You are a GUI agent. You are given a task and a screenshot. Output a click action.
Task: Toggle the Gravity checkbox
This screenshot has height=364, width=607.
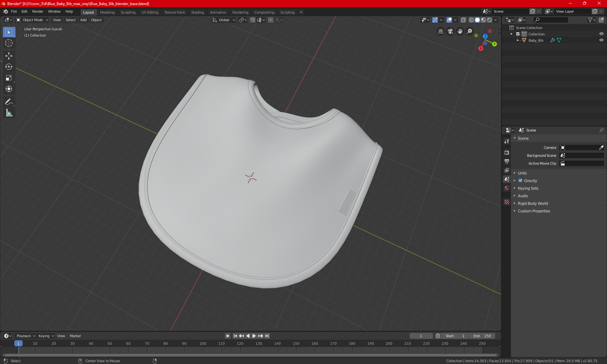(x=520, y=181)
